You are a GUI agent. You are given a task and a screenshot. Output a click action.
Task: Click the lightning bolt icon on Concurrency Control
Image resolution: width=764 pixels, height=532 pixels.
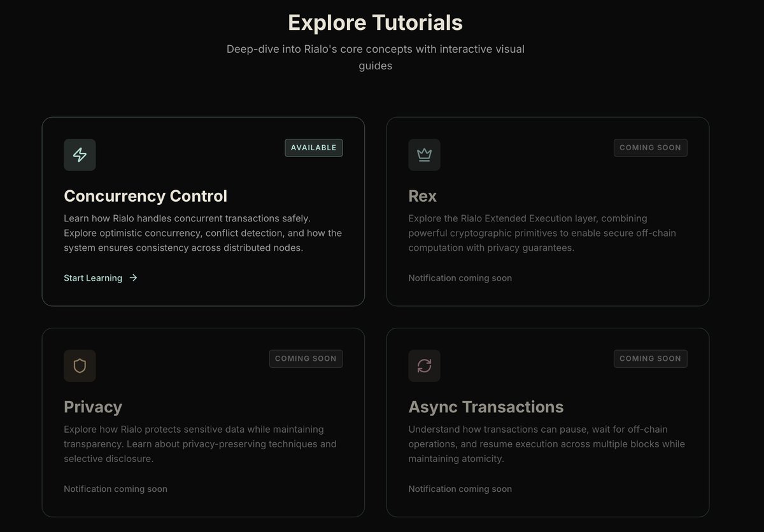(80, 155)
